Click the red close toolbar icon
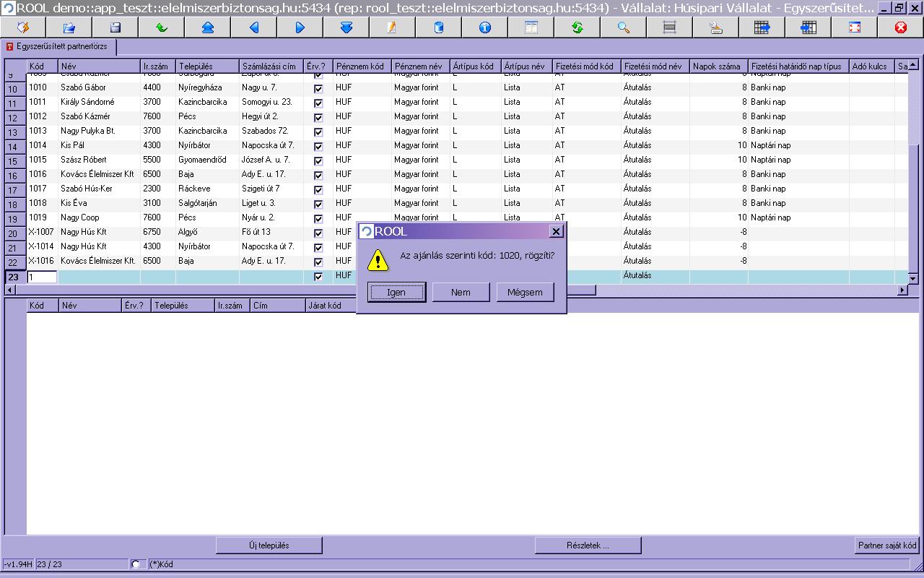924x578 pixels. coord(901,27)
